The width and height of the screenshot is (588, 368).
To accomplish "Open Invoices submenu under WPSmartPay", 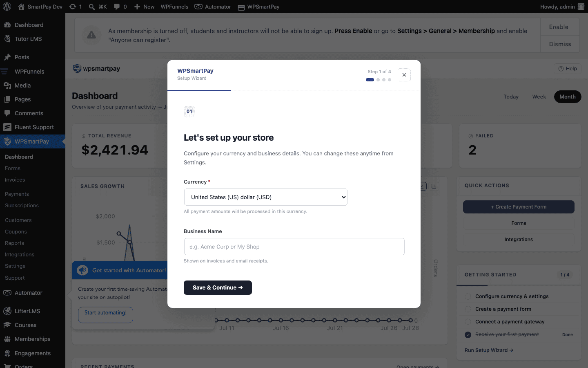I will tap(15, 180).
